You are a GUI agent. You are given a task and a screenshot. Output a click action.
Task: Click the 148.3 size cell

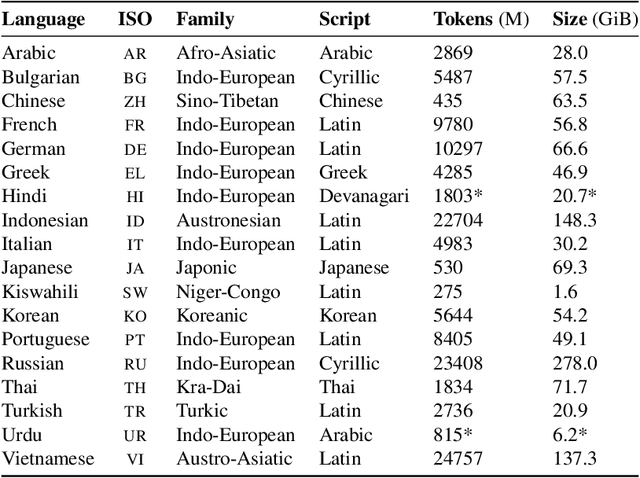573,220
